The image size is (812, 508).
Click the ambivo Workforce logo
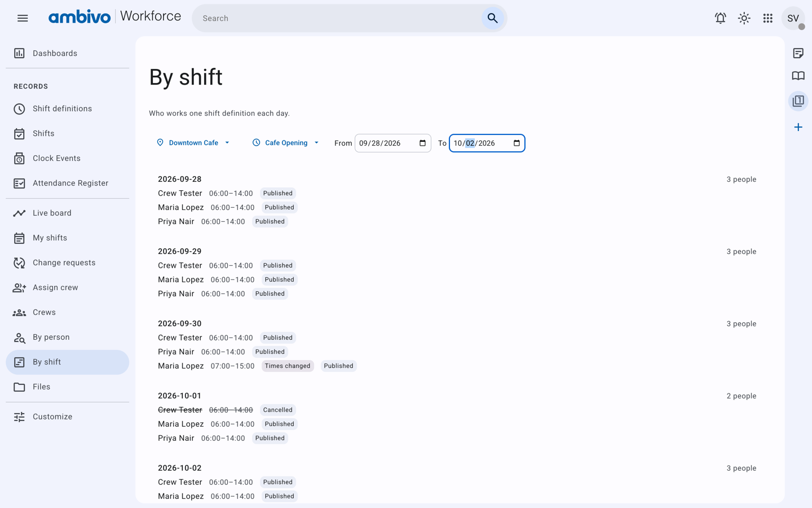coord(114,17)
